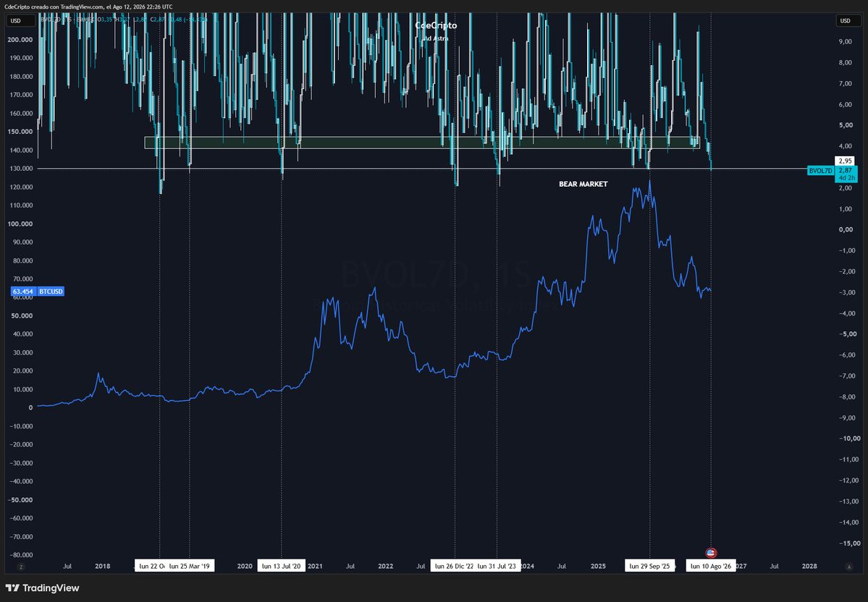Click the 2018 label on the time axis
Viewport: 868px width, 602px height.
pos(102,566)
